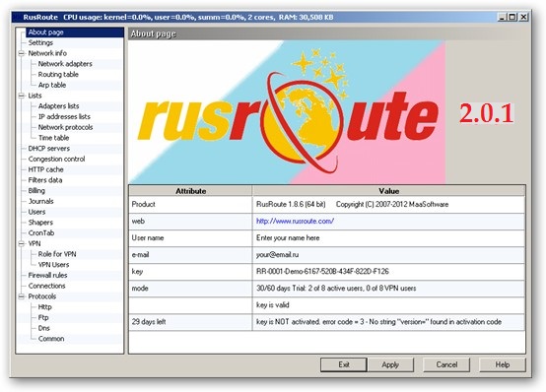546x392 pixels.
Task: Select IP addresses lists item
Action: pyautogui.click(x=64, y=116)
